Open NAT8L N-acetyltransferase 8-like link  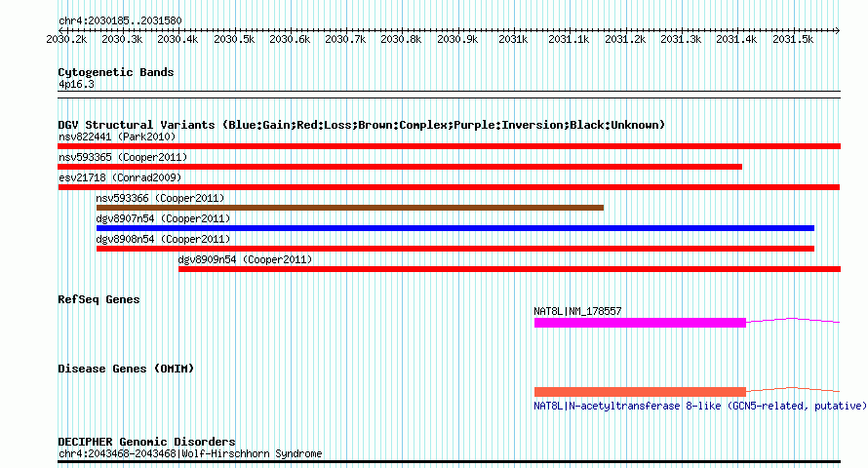pos(700,406)
